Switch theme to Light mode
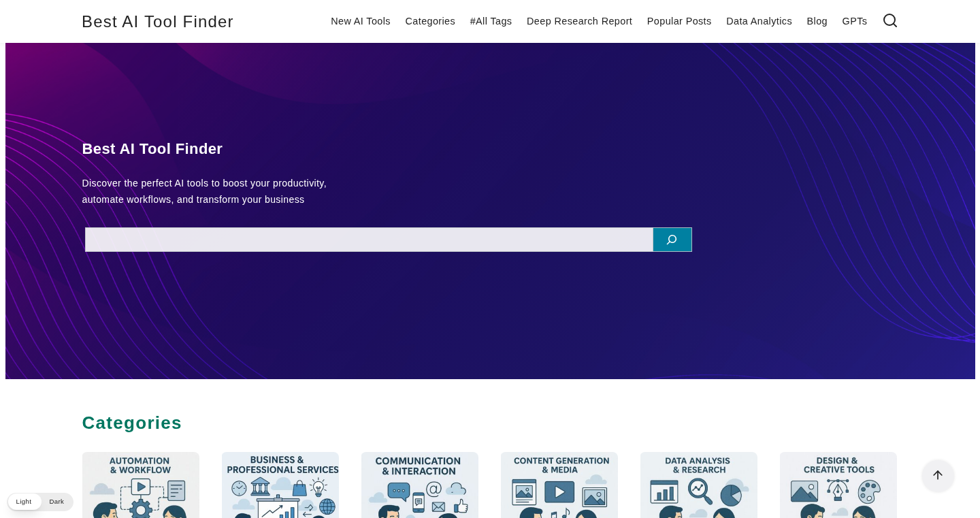Screen dimensions: 980x518 tap(24, 502)
